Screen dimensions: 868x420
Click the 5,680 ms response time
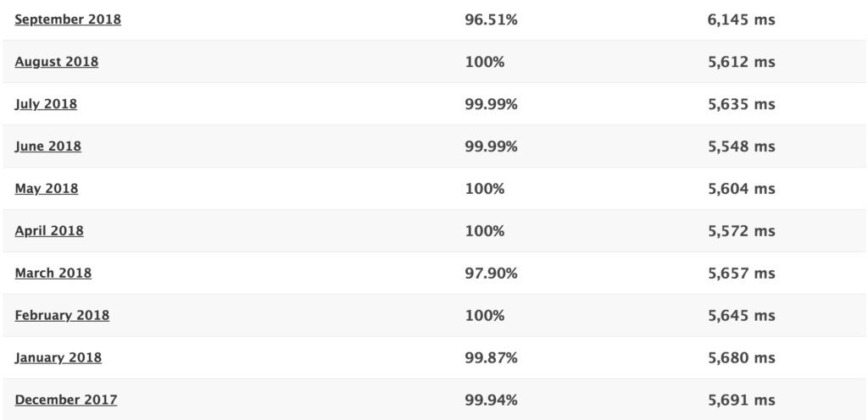[741, 357]
